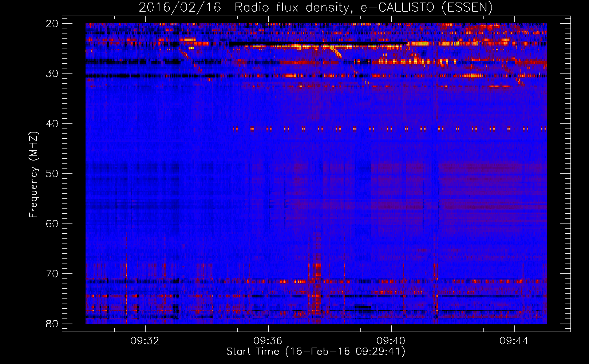Click the 80 frequency tick label
The image size is (589, 364).
pyautogui.click(x=52, y=324)
